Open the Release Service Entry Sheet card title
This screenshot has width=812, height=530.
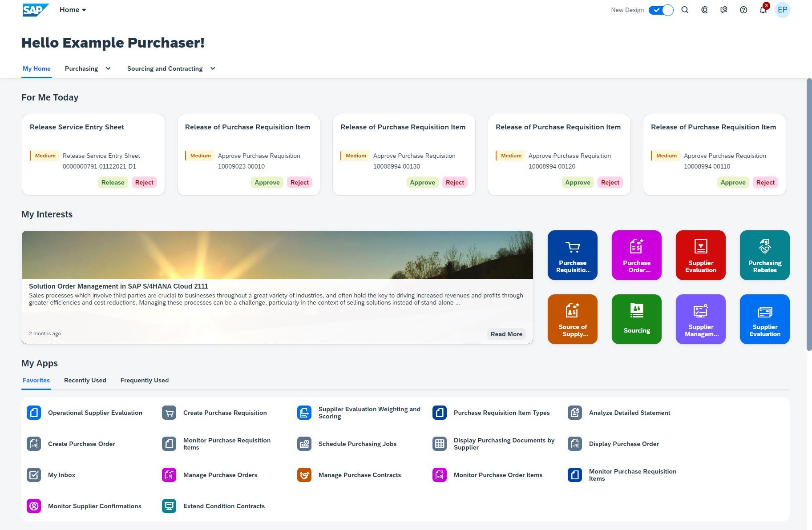click(x=77, y=127)
